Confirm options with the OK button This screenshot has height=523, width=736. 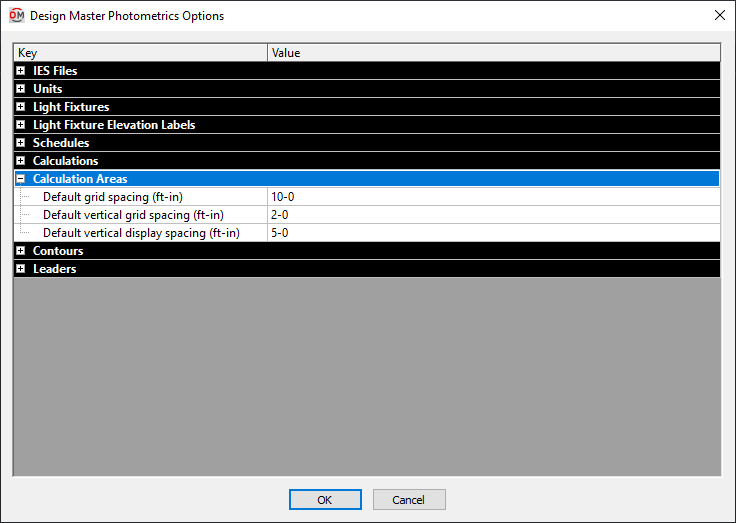pos(325,500)
